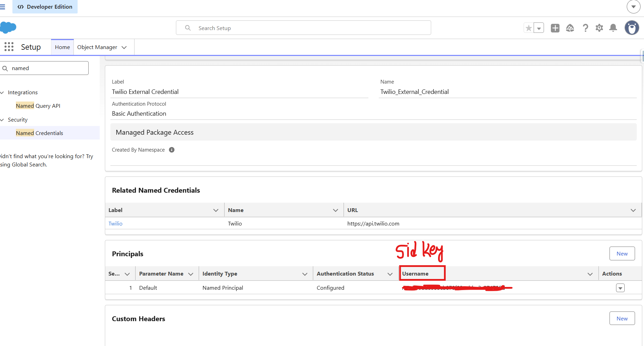Viewport: 644px width, 346px height.
Task: Click New in the Principals section
Action: [622, 253]
